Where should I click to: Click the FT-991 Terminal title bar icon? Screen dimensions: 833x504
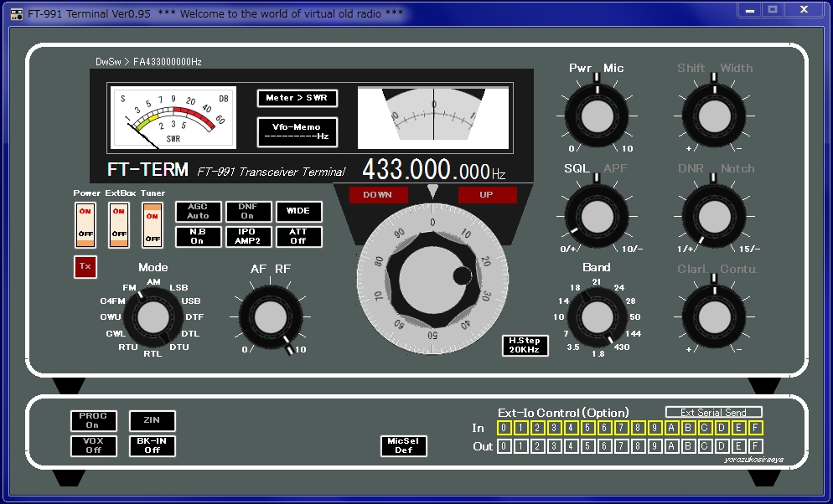coord(17,13)
